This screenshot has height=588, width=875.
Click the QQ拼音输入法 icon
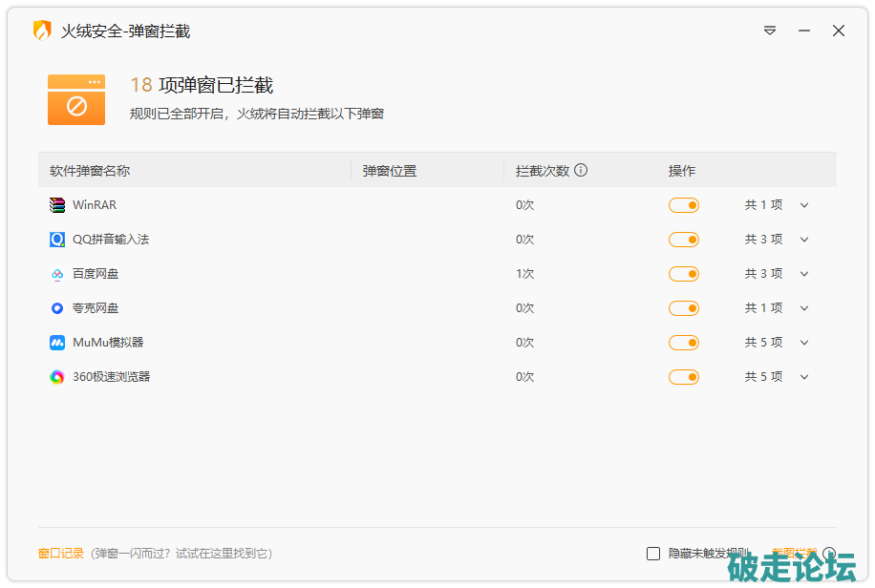point(57,240)
